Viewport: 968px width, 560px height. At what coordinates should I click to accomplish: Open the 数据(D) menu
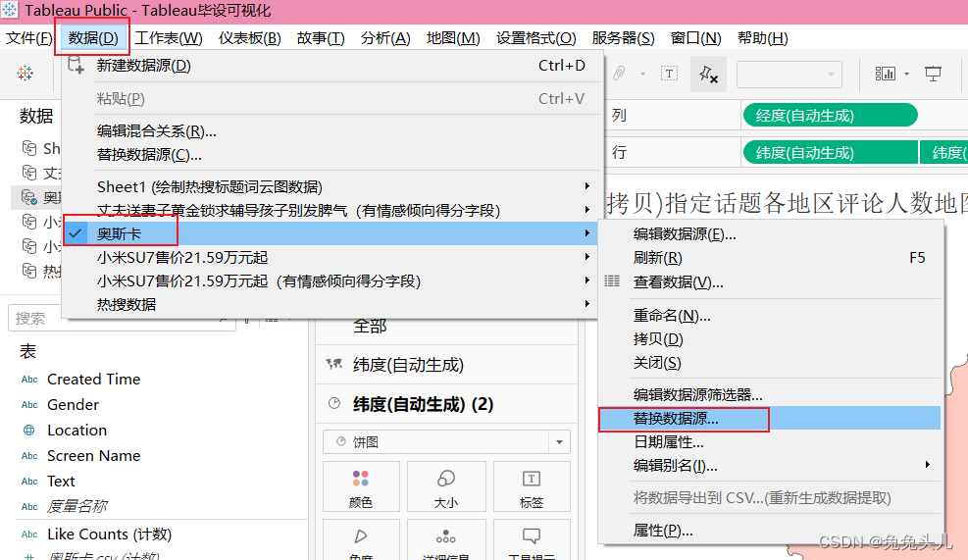click(x=92, y=38)
